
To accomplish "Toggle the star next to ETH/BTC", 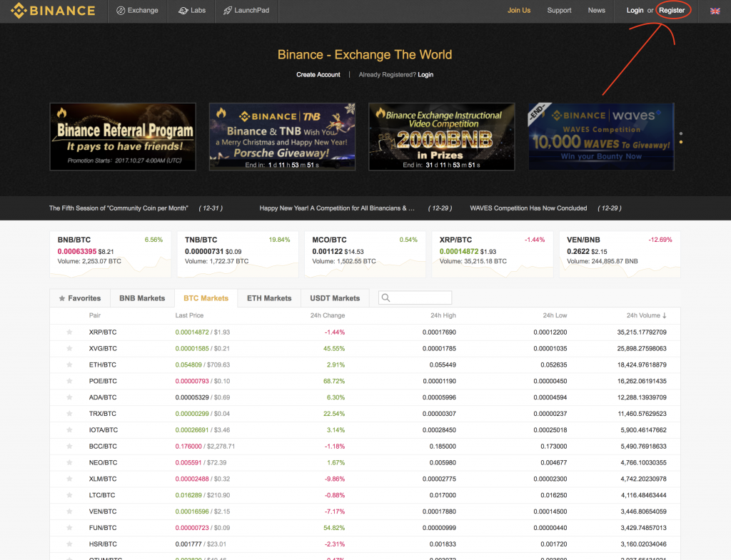I will tap(69, 365).
